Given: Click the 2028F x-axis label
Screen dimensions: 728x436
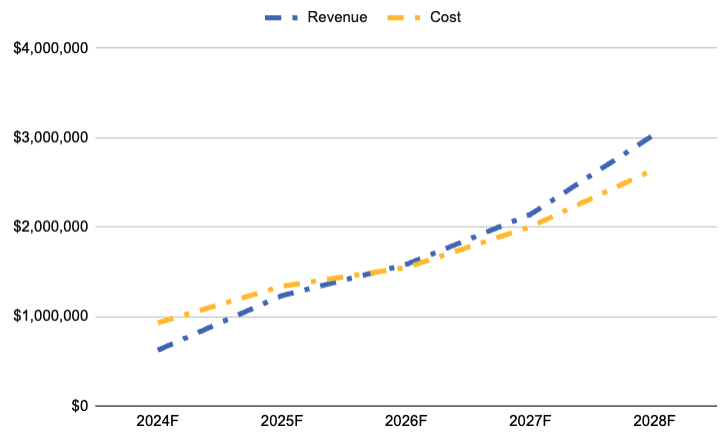Looking at the screenshot, I should point(654,421).
